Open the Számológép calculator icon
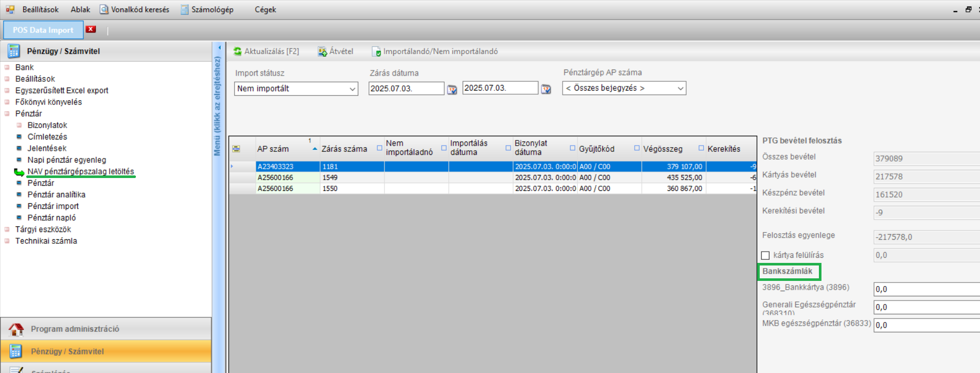The height and width of the screenshot is (373, 980). point(185,10)
